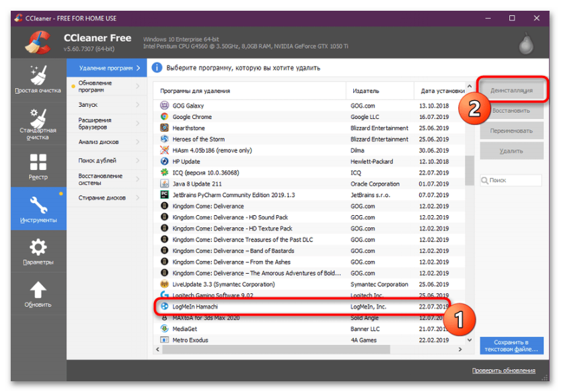561x392 pixels.
Task: Select the Java 8 Update 211 icon
Action: [x=164, y=184]
